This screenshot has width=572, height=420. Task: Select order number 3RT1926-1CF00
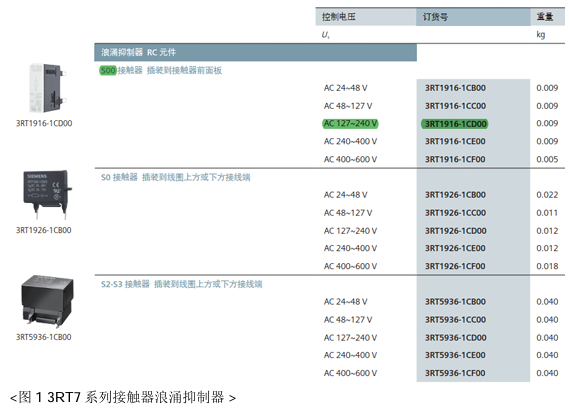tap(455, 266)
